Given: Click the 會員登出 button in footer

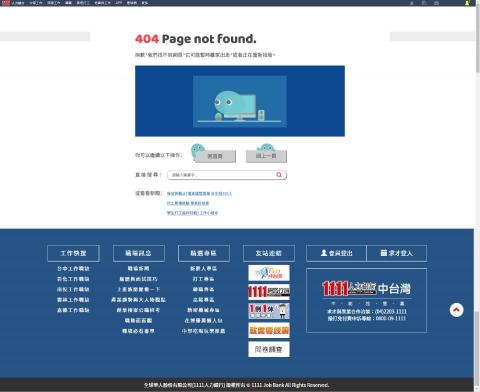Looking at the screenshot, I should point(336,253).
